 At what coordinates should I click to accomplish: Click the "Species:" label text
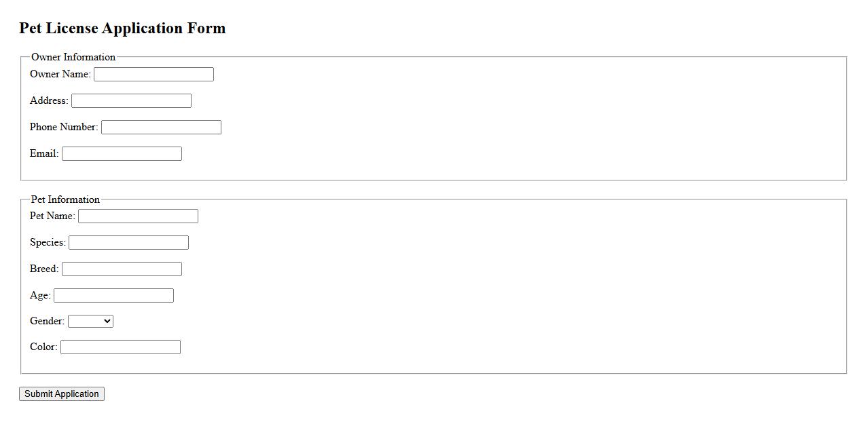point(48,242)
